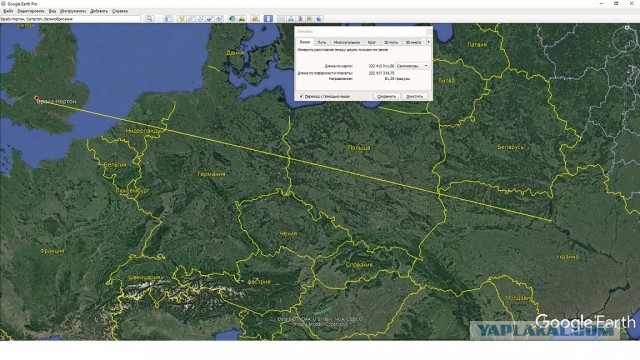
Task: Click the Очистить button in ruler
Action: pos(414,96)
